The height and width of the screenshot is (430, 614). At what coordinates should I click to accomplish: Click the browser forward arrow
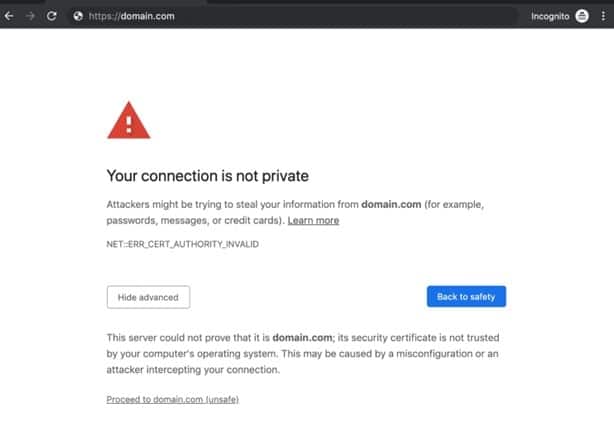pos(30,16)
